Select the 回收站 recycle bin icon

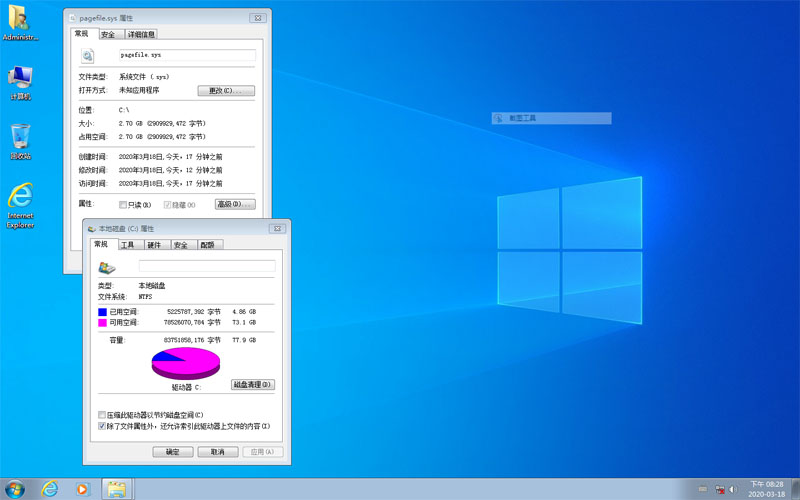(x=20, y=141)
